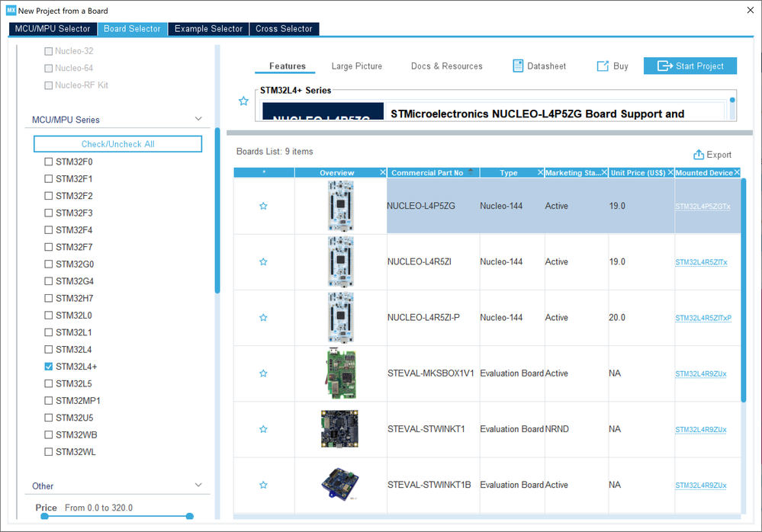This screenshot has height=532, width=762.
Task: Tick the STM32G0 series checkbox
Action: [49, 264]
